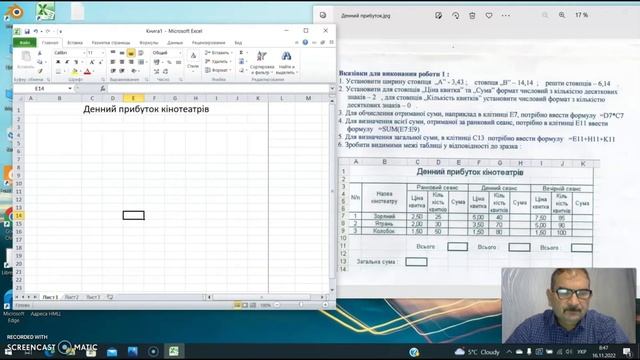Cut the selection with the scissors icon

pos(40,53)
